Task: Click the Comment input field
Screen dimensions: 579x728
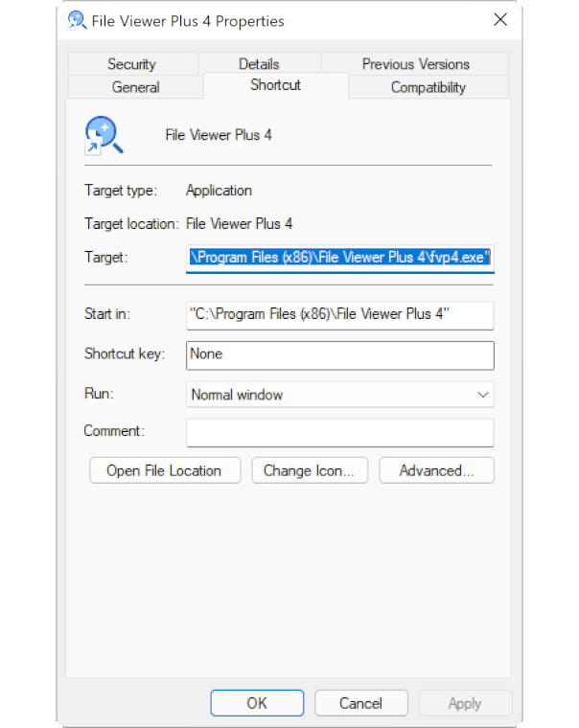Action: tap(339, 432)
